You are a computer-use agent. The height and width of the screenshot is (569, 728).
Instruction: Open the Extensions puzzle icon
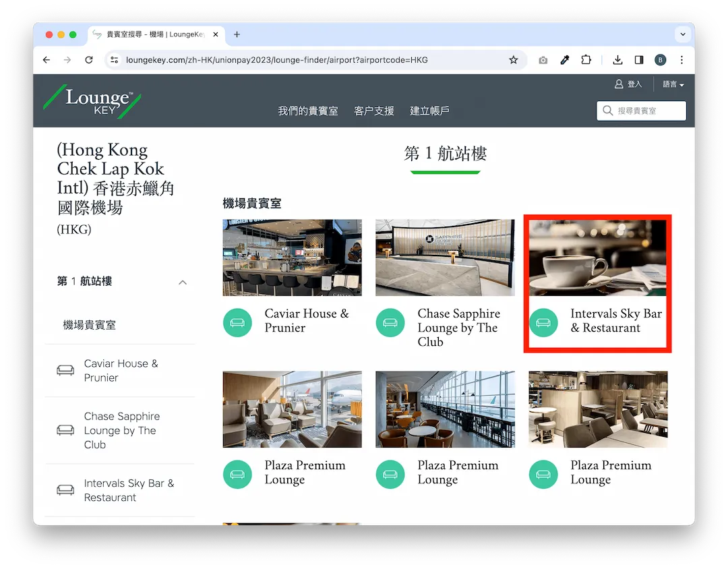(x=586, y=60)
